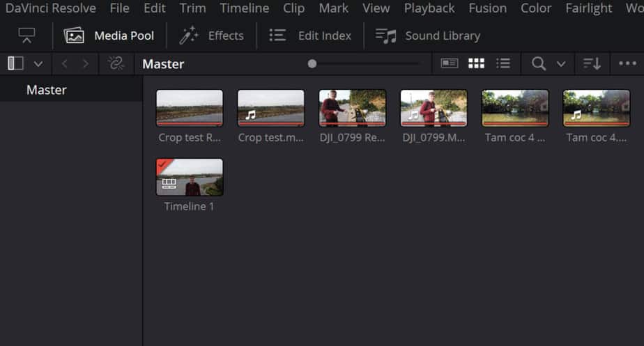The image size is (644, 346).
Task: Open the Timeline menu
Action: [x=245, y=8]
